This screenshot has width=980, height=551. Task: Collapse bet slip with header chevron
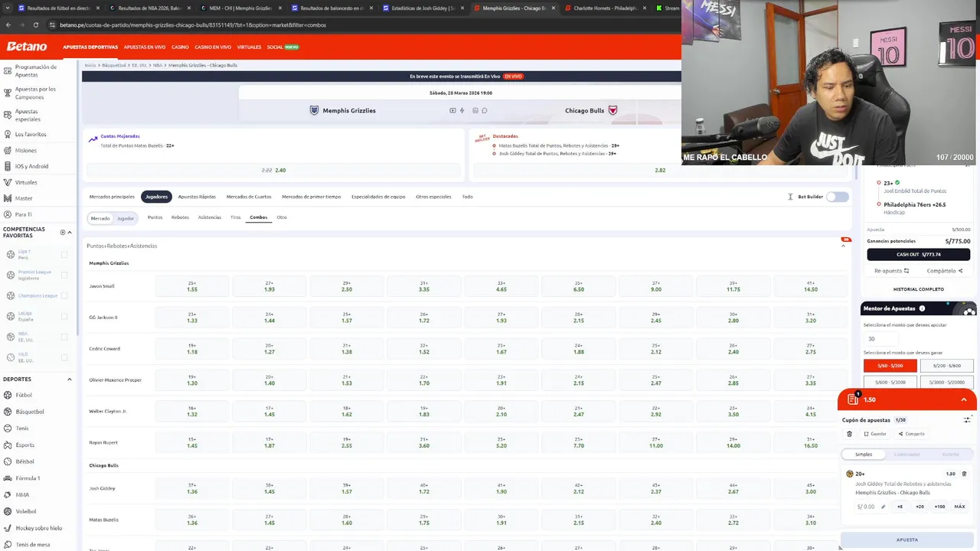(x=964, y=399)
